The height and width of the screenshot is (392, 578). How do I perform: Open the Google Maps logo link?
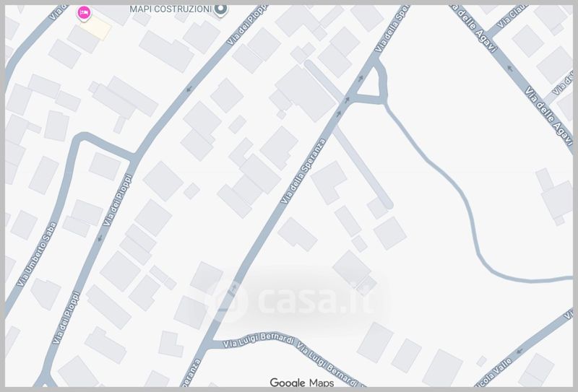tap(302, 383)
